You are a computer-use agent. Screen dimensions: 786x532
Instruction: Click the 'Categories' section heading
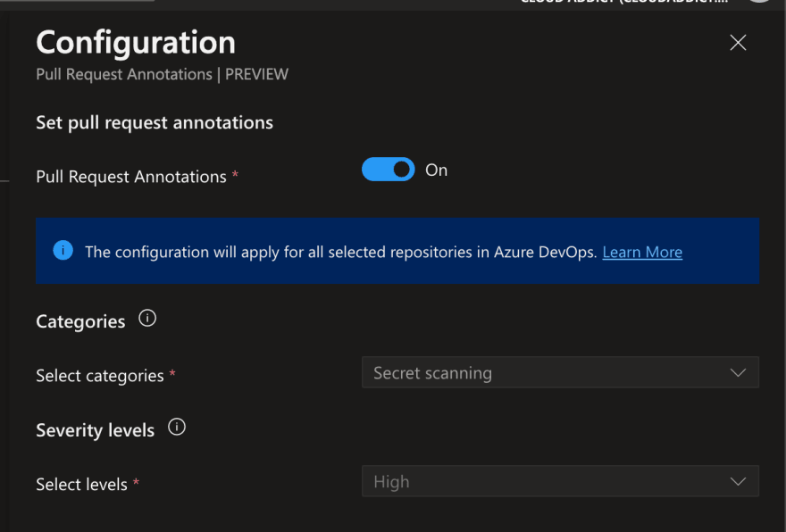tap(80, 321)
